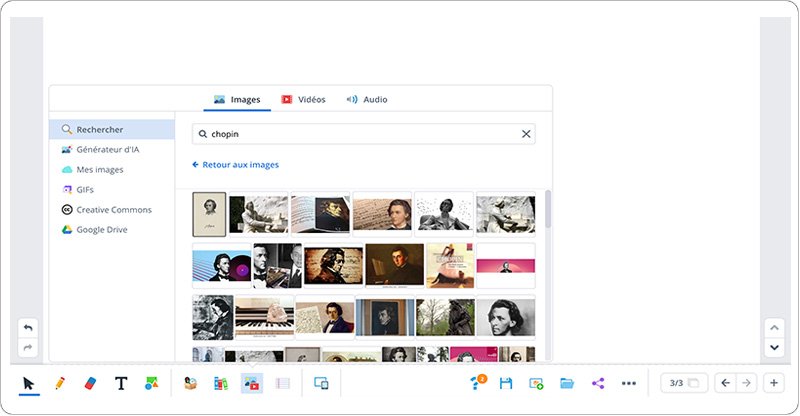Open the help icon with notification badge

pos(478,383)
